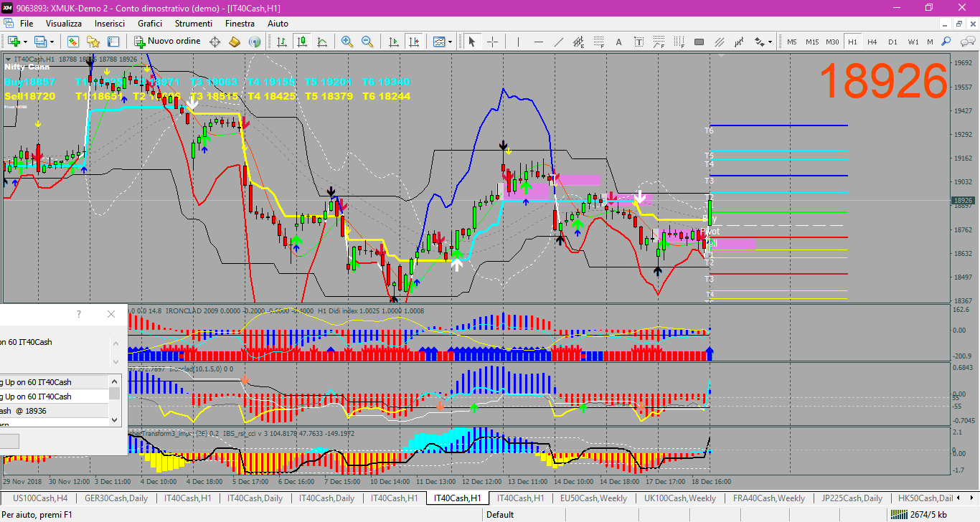The image size is (980, 522).
Task: Switch to M5 timeframe
Action: coord(792,42)
